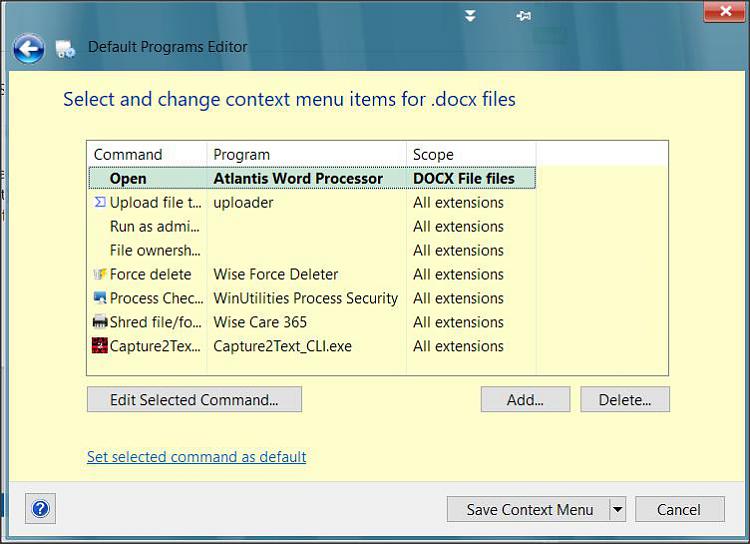Click the shredder icon for Shred file
This screenshot has height=544, width=750.
point(99,322)
